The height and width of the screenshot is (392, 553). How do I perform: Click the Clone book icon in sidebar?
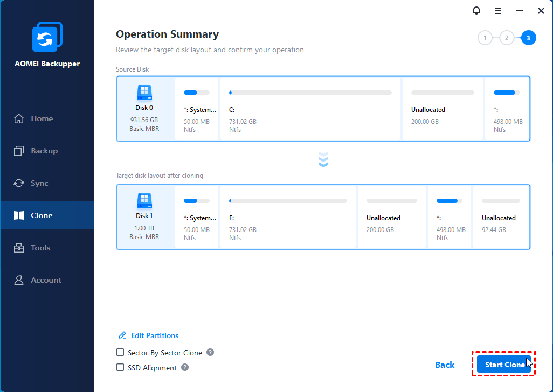point(19,215)
